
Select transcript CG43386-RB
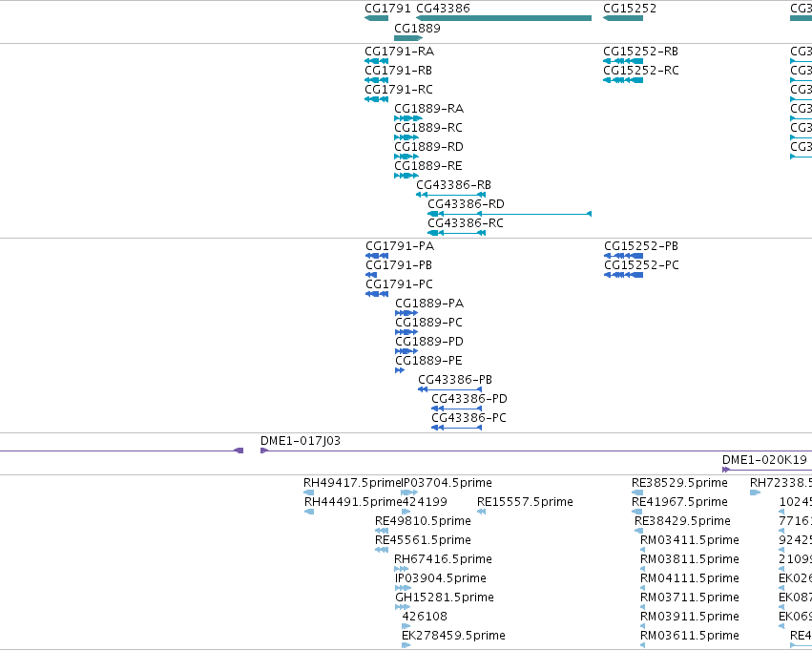coord(453,185)
